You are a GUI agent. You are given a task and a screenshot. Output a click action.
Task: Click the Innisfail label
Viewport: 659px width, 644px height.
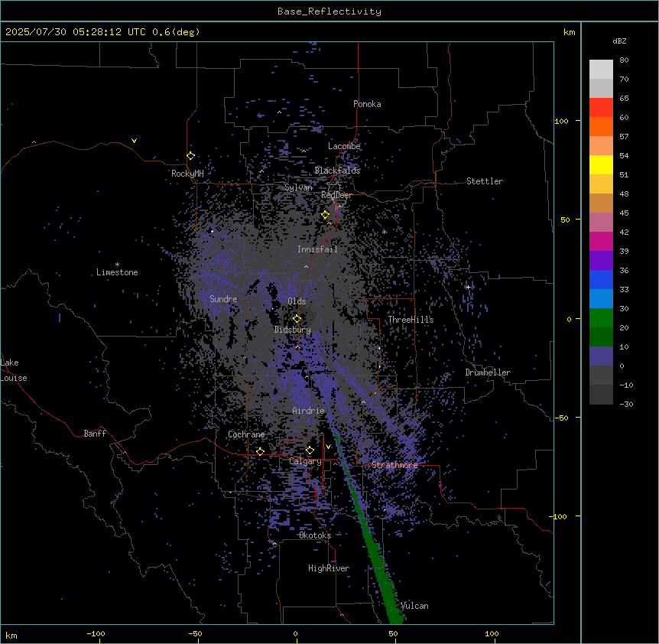pyautogui.click(x=317, y=249)
